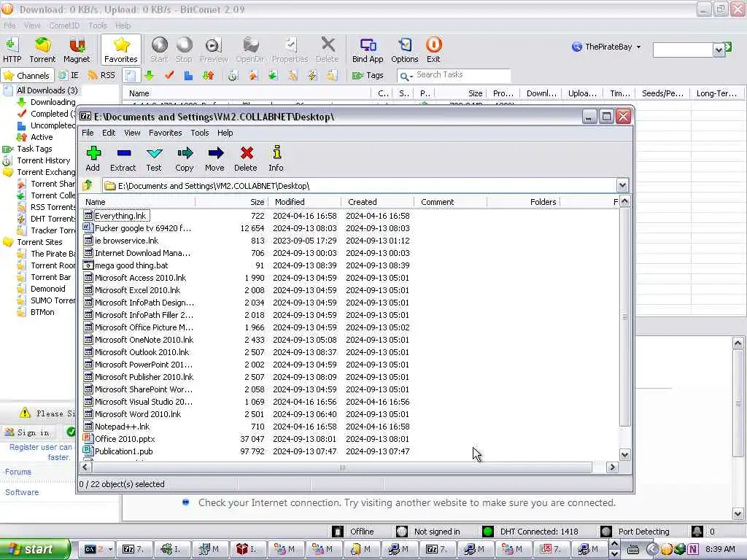Open 7-Zip File menu
747x560 pixels.
[88, 133]
